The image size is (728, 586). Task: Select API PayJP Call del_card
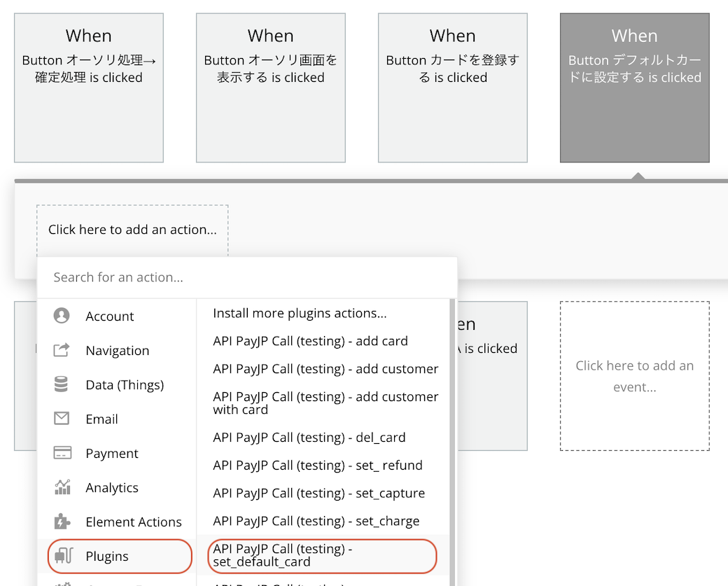click(309, 438)
